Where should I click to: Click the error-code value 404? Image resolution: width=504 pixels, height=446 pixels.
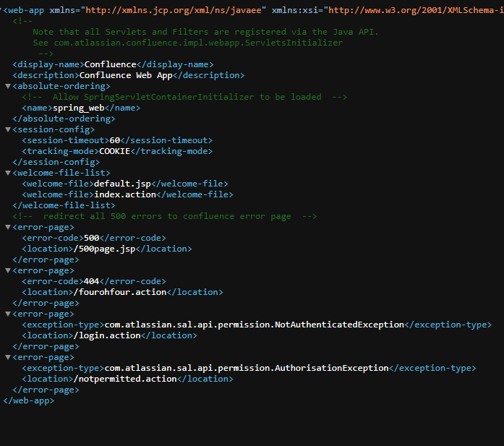tap(92, 281)
